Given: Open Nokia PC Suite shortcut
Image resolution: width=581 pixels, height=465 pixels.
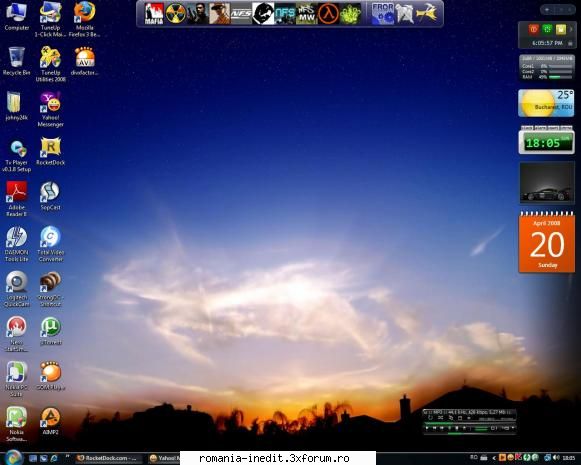Looking at the screenshot, I should (x=16, y=379).
